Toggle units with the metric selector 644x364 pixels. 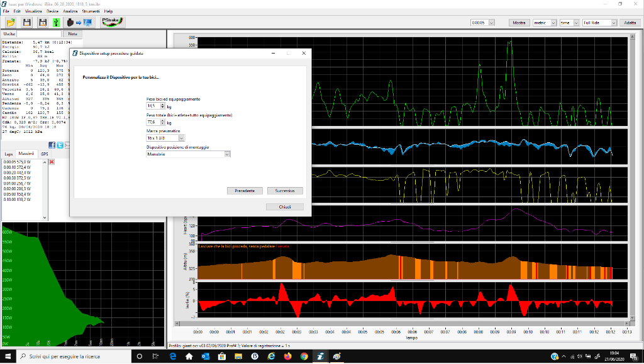pos(545,22)
